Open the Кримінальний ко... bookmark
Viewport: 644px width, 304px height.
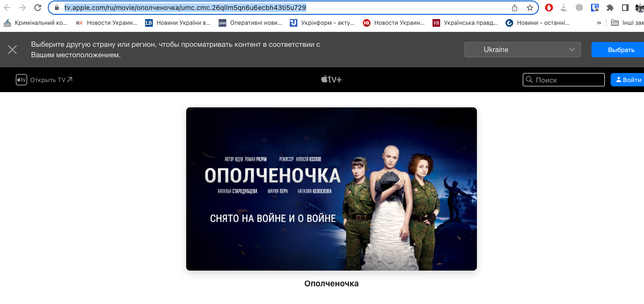(35, 22)
